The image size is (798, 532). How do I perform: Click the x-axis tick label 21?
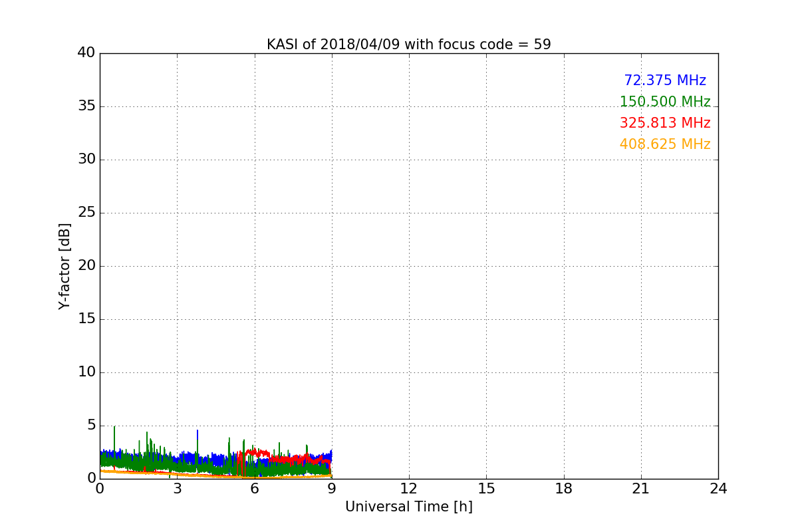641,489
